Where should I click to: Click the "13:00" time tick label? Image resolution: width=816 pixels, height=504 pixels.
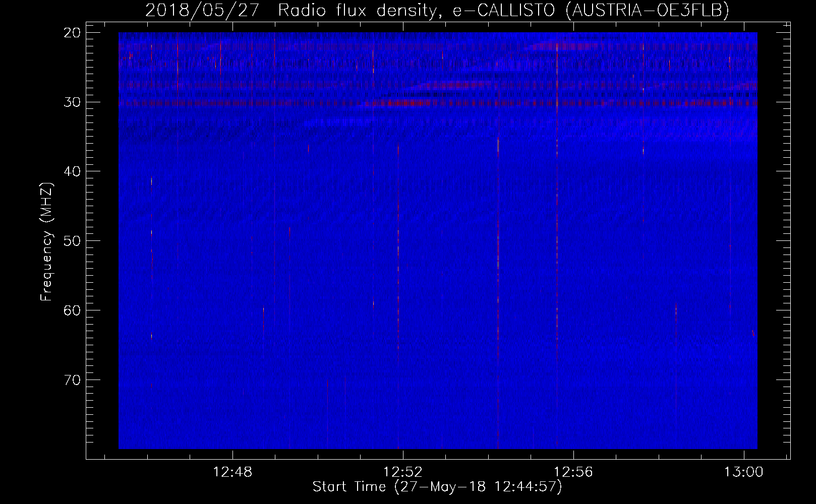point(744,472)
